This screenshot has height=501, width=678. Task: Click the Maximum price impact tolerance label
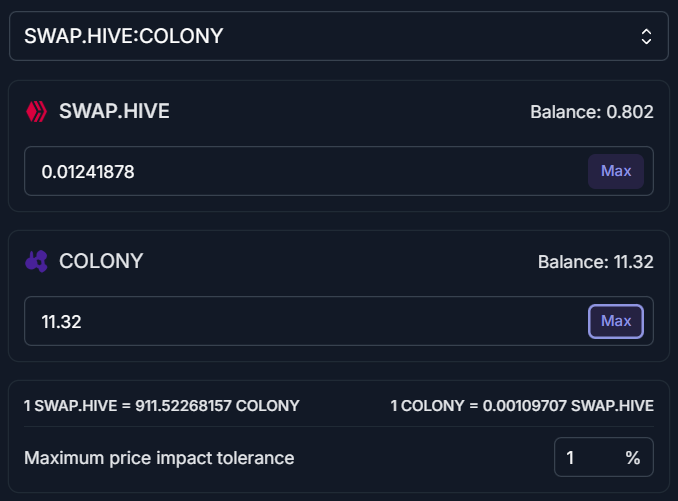tap(159, 458)
